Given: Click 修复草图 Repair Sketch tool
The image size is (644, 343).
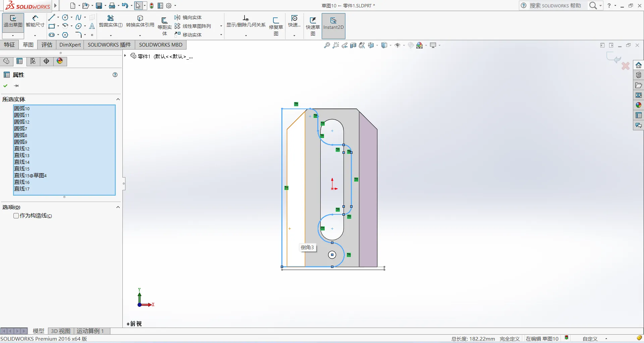Looking at the screenshot, I should 276,26.
